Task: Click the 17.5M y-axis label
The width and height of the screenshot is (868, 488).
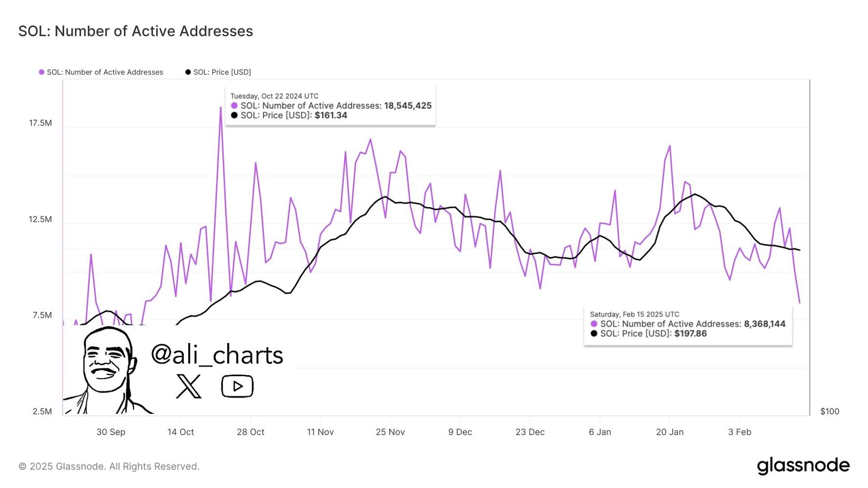Action: [40, 123]
